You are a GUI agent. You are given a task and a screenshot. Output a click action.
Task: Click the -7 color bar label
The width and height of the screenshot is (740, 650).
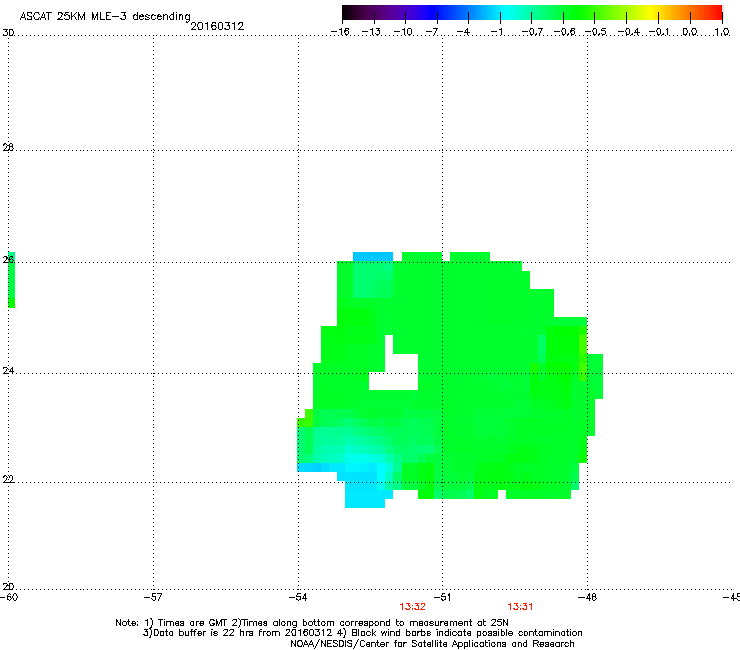tap(432, 32)
